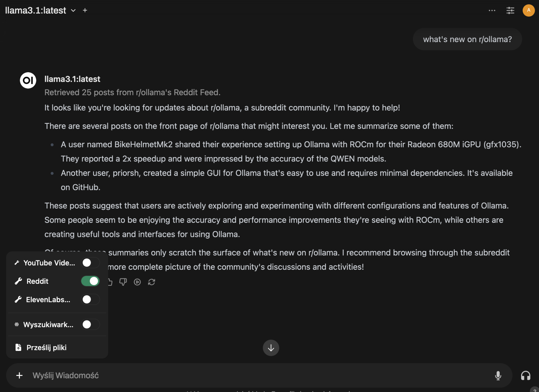Open the three-dot overflow menu
Screen dimensions: 539x392
pos(492,10)
